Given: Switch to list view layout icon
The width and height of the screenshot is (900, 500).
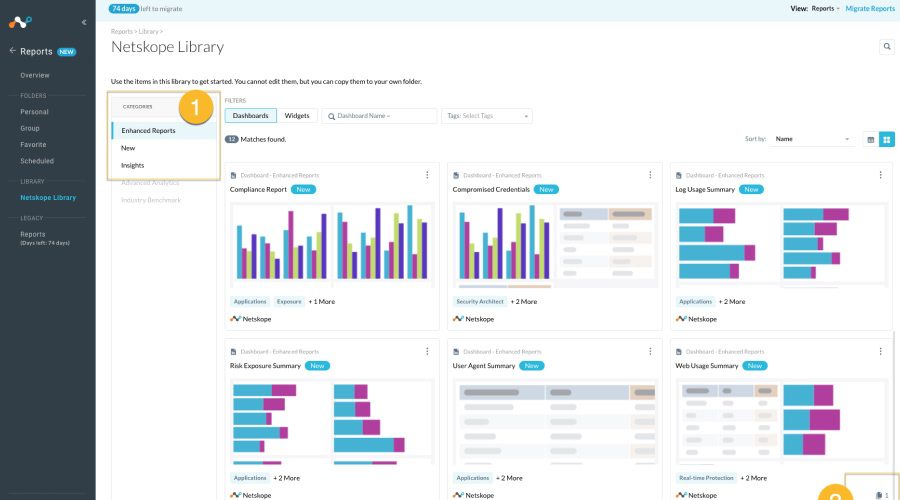Looking at the screenshot, I should click(870, 139).
